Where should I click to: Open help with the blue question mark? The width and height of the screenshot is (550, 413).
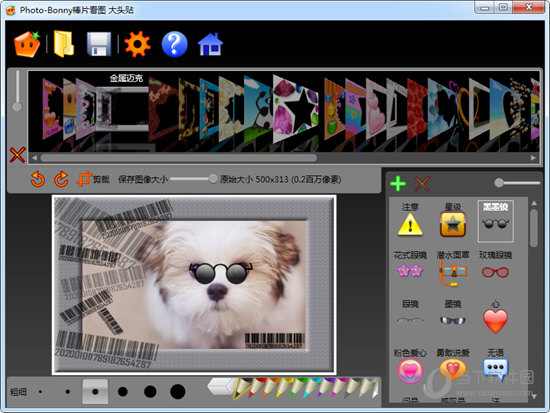[174, 44]
